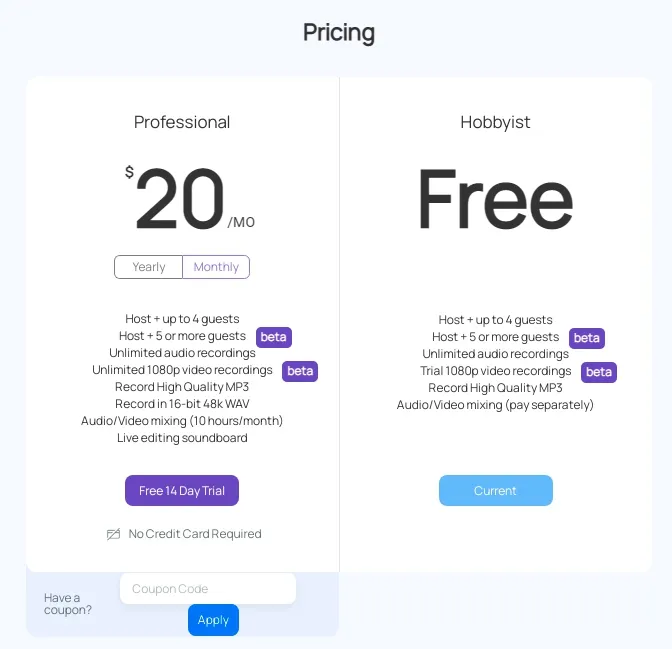Click the Pricing page heading

(339, 32)
